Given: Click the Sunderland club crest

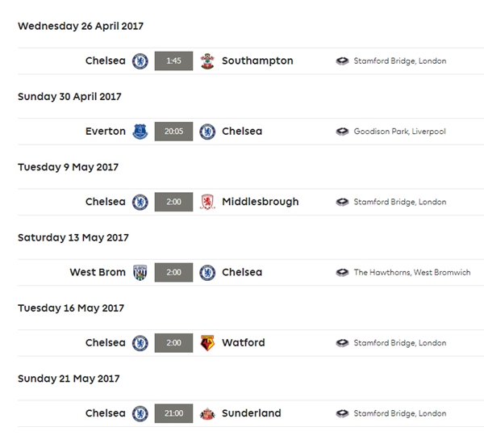Looking at the screenshot, I should tap(207, 414).
